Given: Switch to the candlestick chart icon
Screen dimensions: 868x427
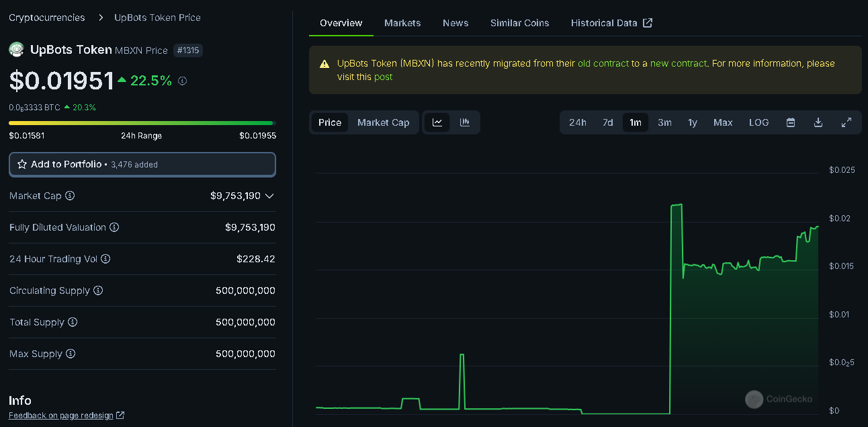Looking at the screenshot, I should (x=464, y=122).
